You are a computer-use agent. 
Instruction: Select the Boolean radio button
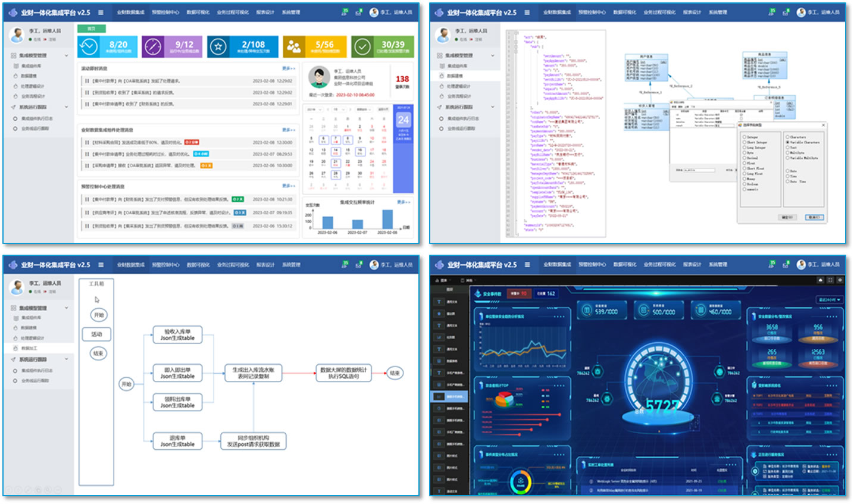(x=744, y=184)
